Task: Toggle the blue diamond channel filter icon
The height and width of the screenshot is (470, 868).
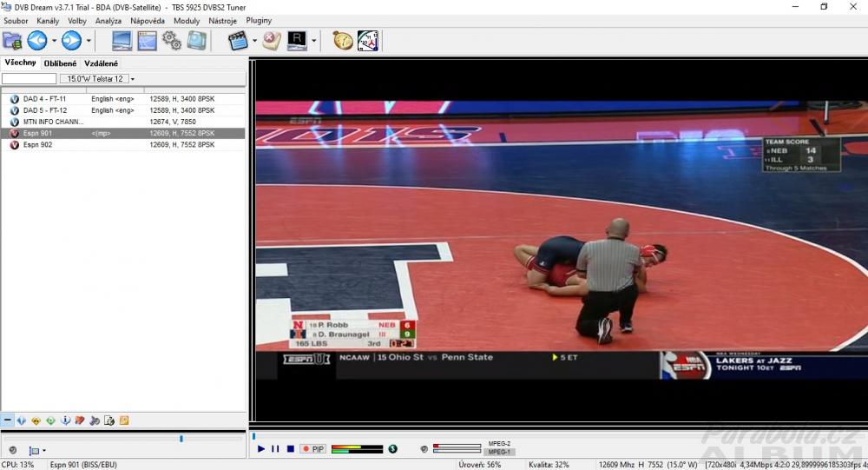Action: point(22,420)
